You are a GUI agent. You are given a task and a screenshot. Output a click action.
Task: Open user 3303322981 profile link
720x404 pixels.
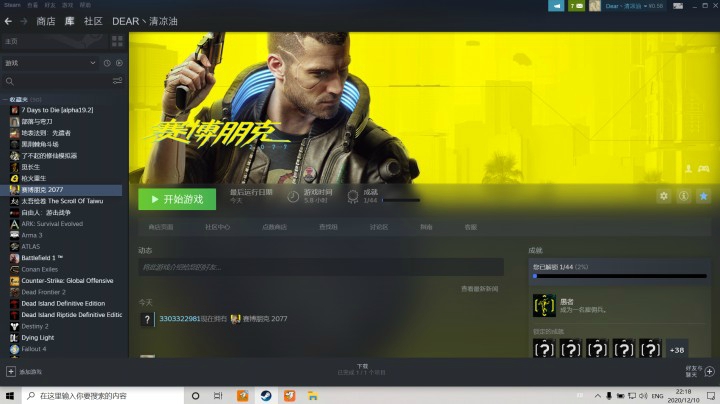[x=180, y=319]
